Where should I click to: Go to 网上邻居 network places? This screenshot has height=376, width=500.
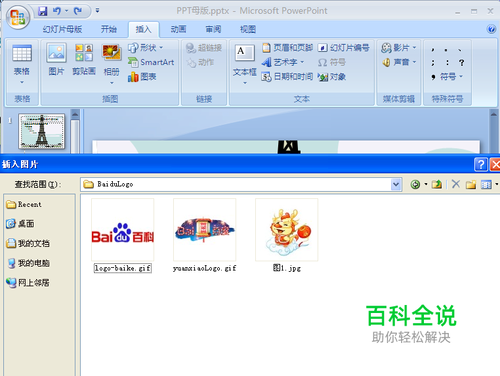click(x=28, y=283)
